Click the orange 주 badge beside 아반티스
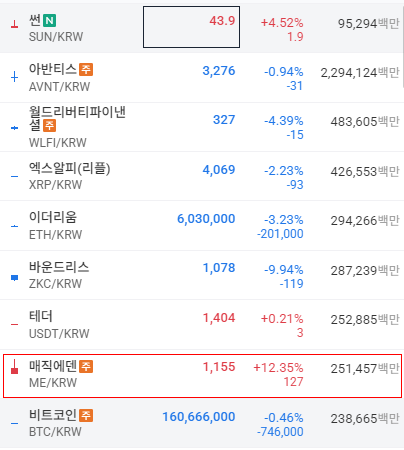Image resolution: width=404 pixels, height=450 pixels. click(86, 70)
